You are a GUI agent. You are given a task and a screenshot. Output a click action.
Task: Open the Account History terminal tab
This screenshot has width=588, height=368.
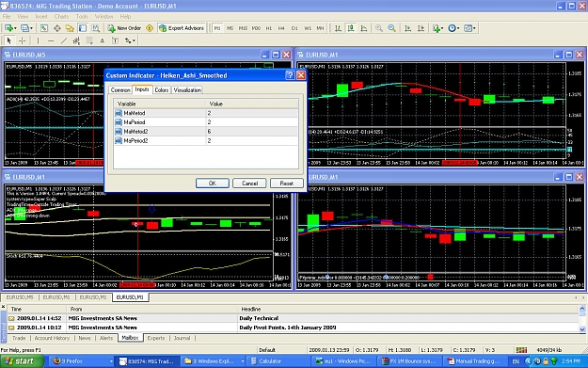click(52, 338)
